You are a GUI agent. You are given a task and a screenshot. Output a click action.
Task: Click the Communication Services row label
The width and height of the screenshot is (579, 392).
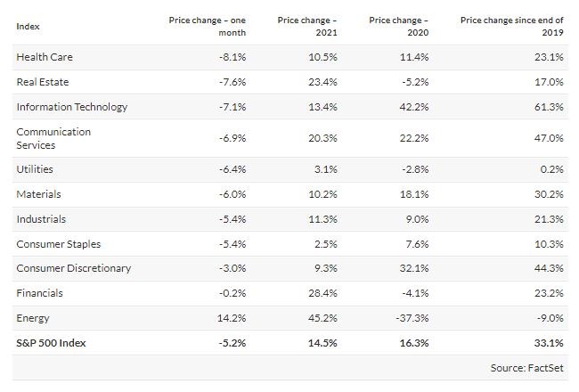tap(53, 138)
